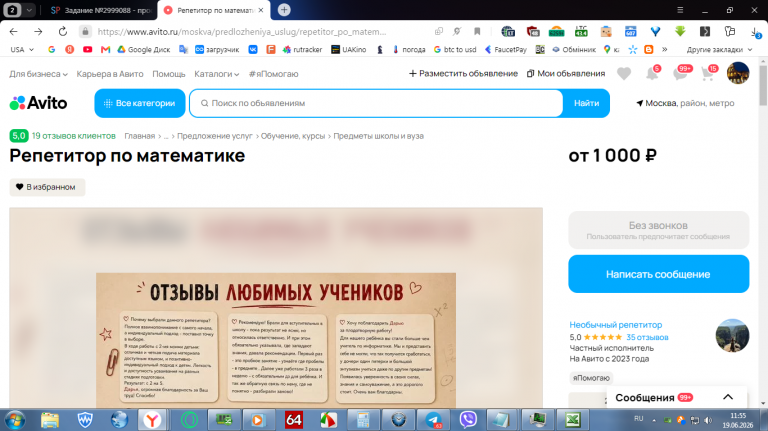Click the browser back arrow
The image size is (768, 431).
(14, 31)
